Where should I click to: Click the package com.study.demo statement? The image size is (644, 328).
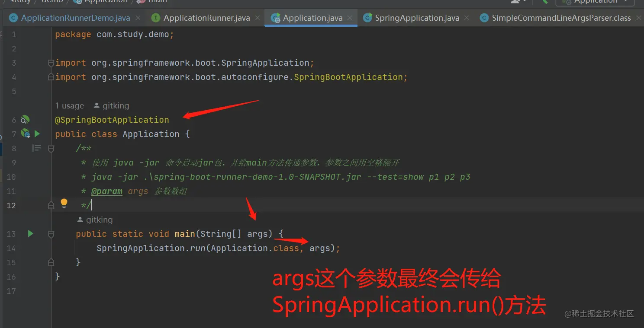point(114,34)
